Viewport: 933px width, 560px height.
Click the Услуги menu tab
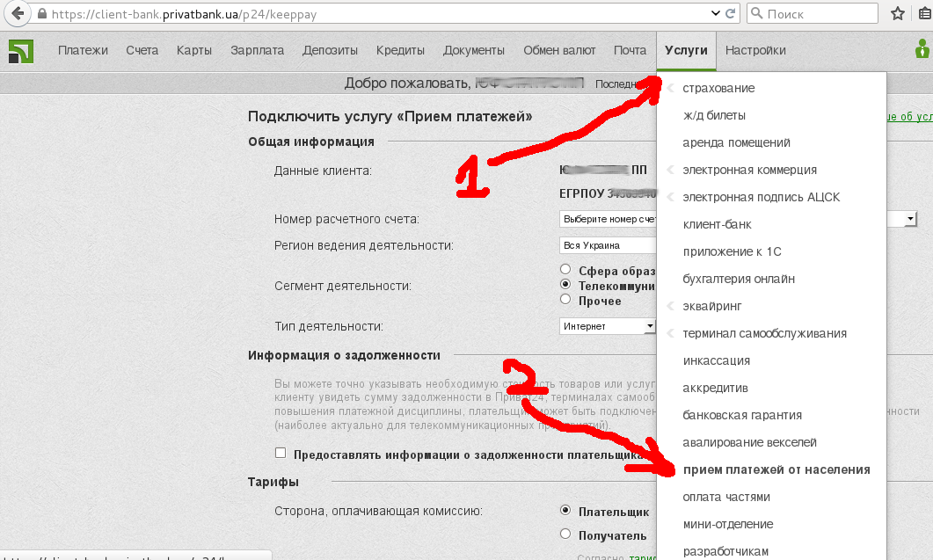686,51
